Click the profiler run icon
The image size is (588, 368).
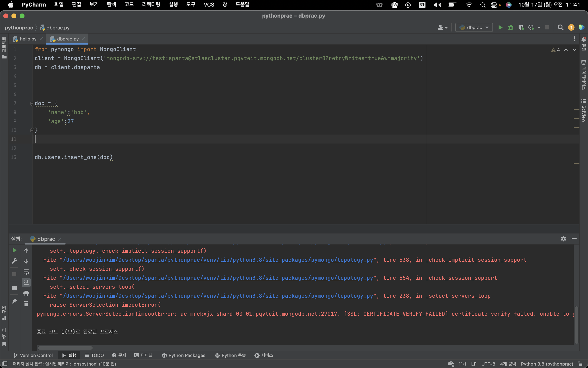[x=531, y=28]
